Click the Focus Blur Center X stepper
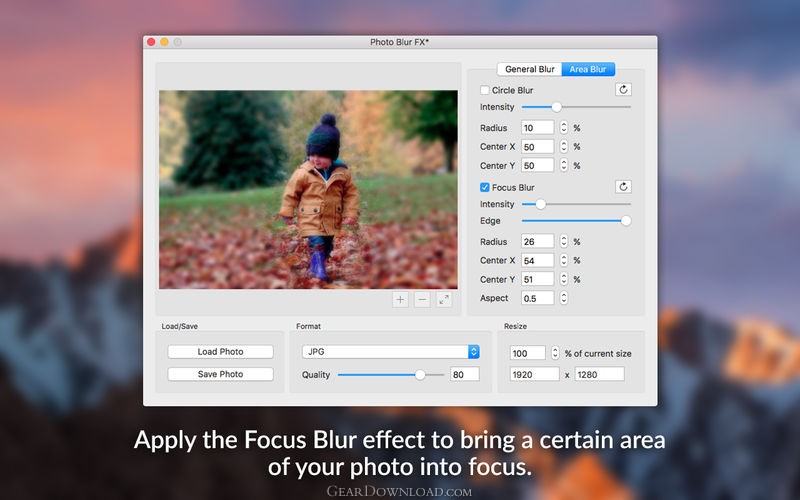Image resolution: width=800 pixels, height=500 pixels. point(564,260)
